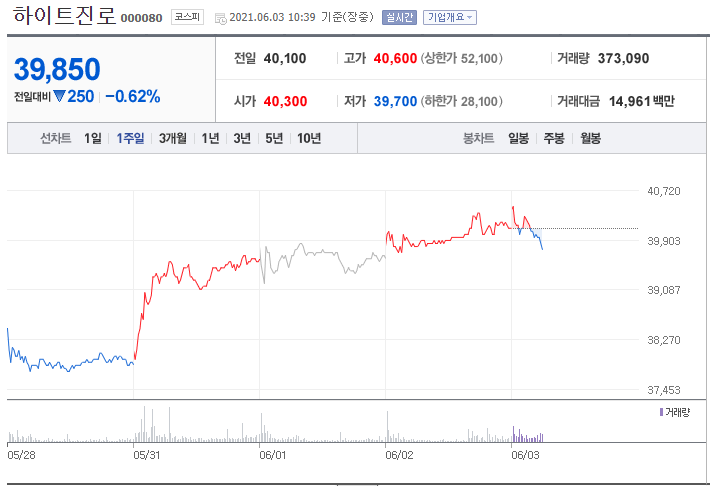Click the -0.62% change value
Image resolution: width=710 pixels, height=486 pixels.
(133, 96)
